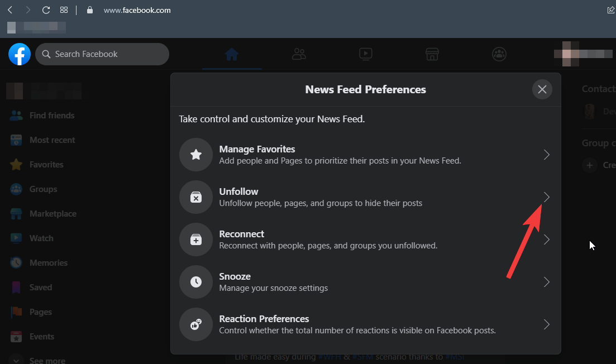
Task: Open the Marketplace storefront tab icon
Action: point(432,54)
